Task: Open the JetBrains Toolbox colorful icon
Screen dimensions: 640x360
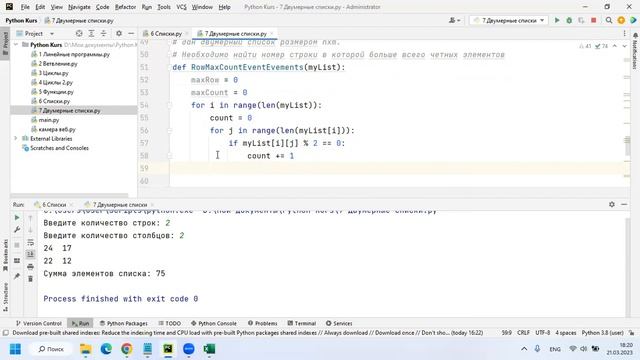Action: [633, 20]
